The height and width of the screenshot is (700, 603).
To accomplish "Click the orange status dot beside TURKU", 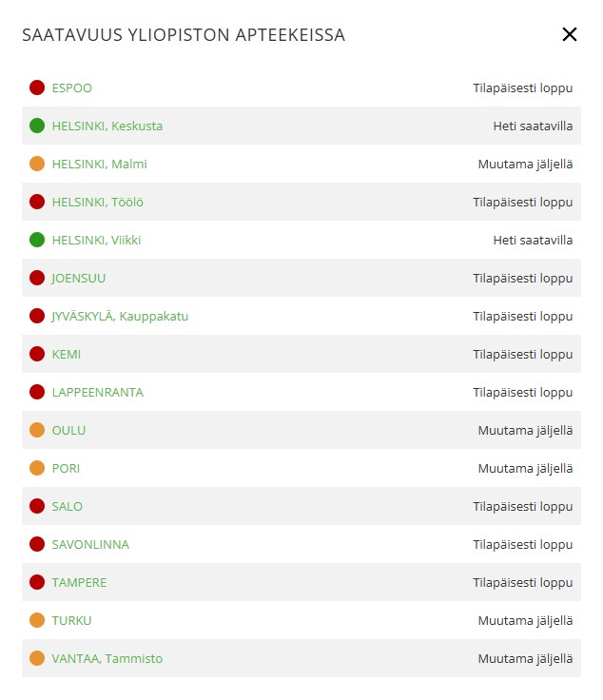I will [x=37, y=620].
